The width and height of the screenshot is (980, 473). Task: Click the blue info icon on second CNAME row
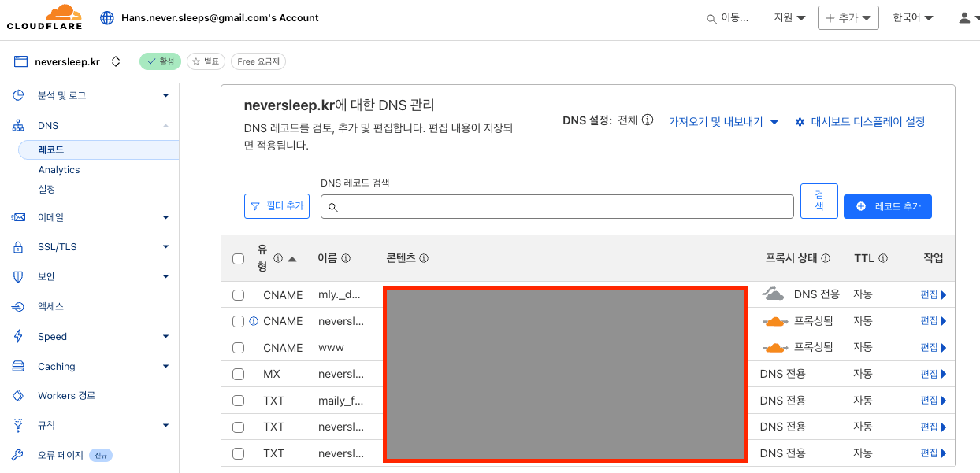[x=254, y=321]
